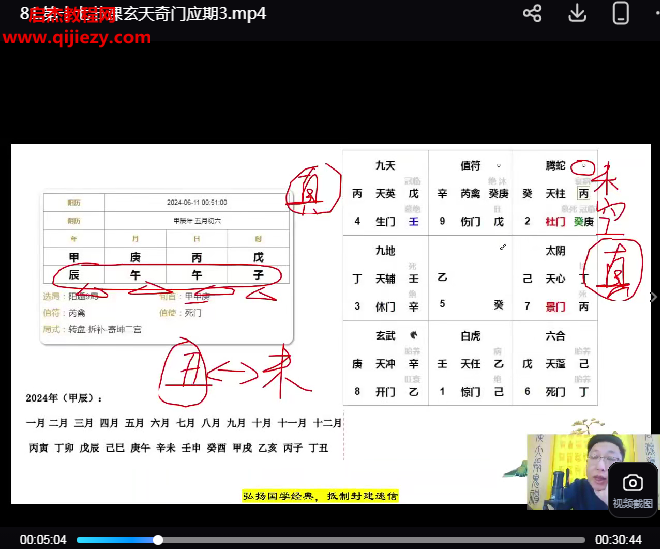Click the small symbol beside 玄武 heading
The height and width of the screenshot is (549, 660).
pyautogui.click(x=412, y=335)
